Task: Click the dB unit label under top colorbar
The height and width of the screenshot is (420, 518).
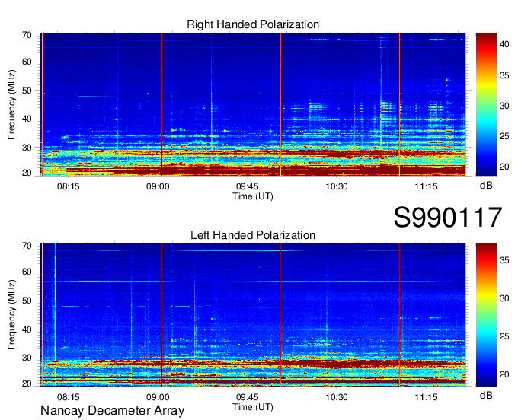Action: click(486, 186)
